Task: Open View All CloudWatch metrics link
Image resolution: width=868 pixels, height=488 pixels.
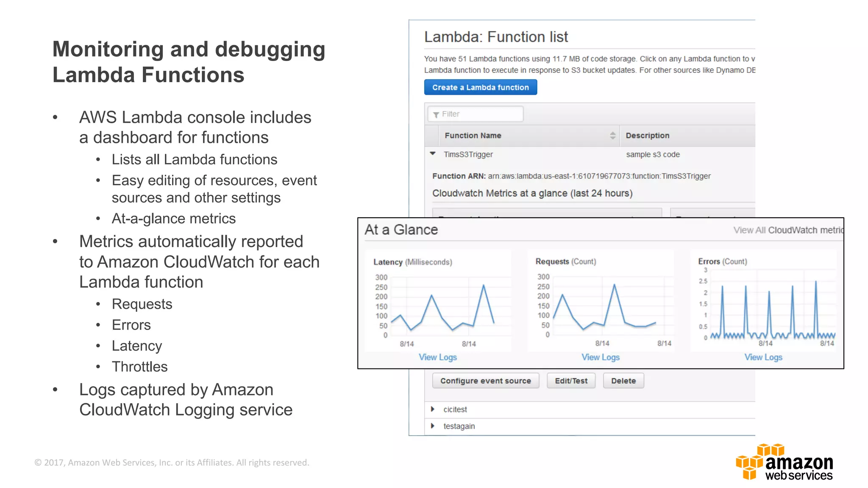Action: pyautogui.click(x=788, y=230)
